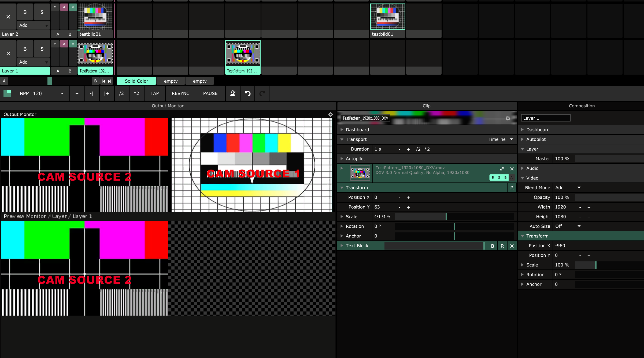
Task: Click the metronome icon
Action: point(233,93)
